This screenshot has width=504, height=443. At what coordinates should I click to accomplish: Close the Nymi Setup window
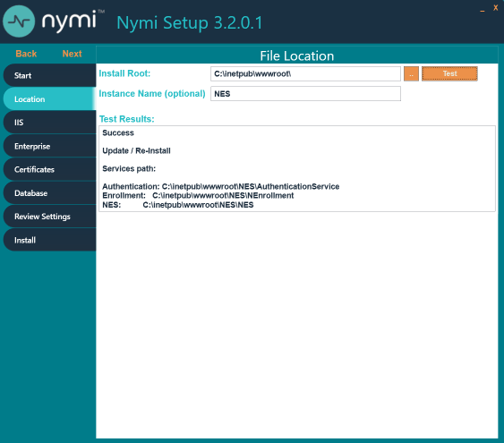496,8
